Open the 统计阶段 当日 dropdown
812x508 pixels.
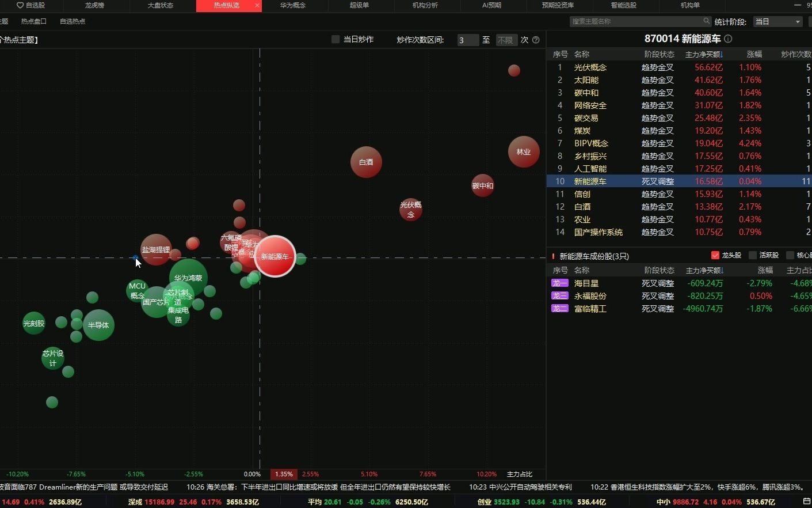tap(778, 21)
